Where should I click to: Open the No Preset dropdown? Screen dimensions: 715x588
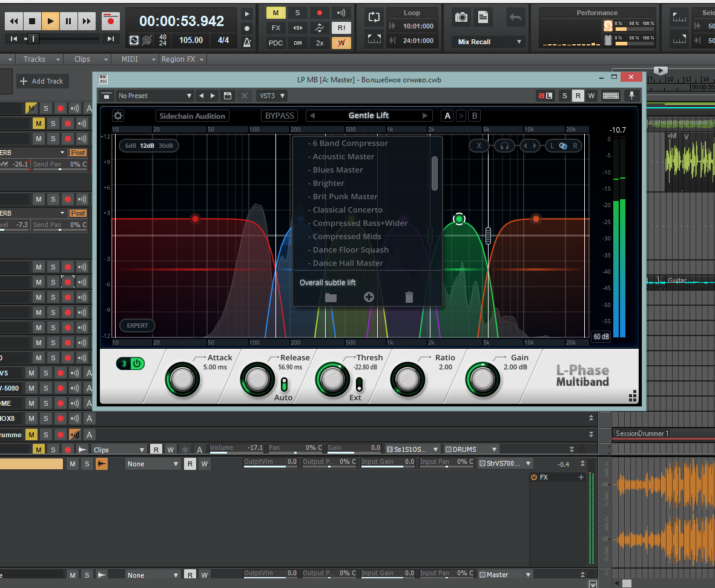coord(154,96)
